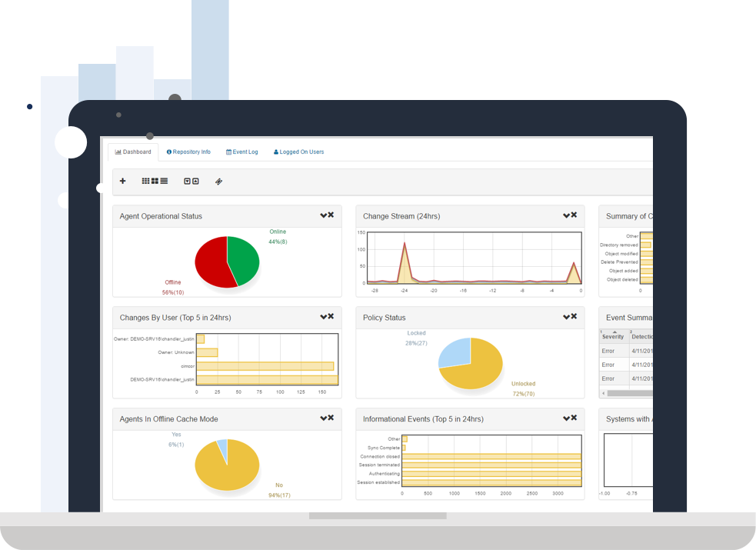Image resolution: width=756 pixels, height=550 pixels.
Task: Click the 'Session terminated' label in Informational Events
Action: click(379, 465)
